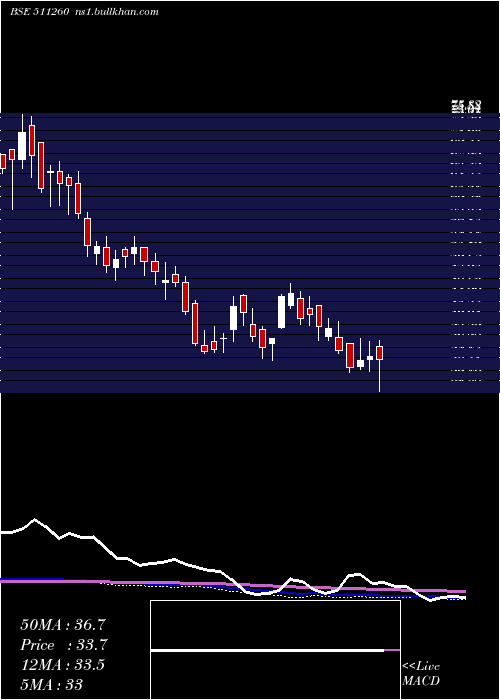Click the 'Price : 33.7' value
Image resolution: width=500 pixels, height=700 pixels.
63,645
